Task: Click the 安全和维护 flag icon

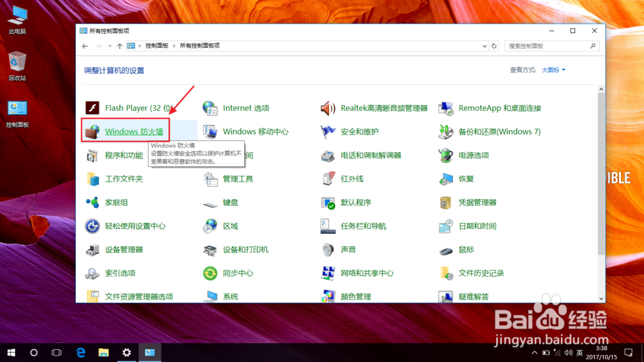Action: coord(328,131)
